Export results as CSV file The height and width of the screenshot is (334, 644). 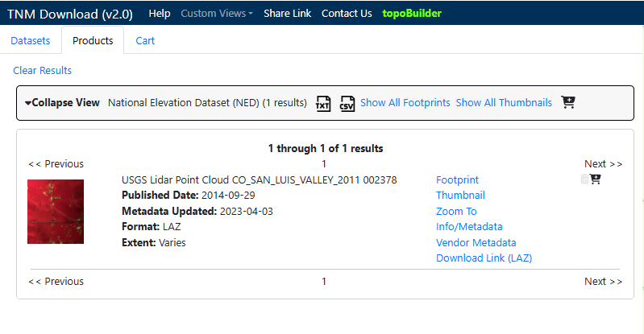[347, 103]
